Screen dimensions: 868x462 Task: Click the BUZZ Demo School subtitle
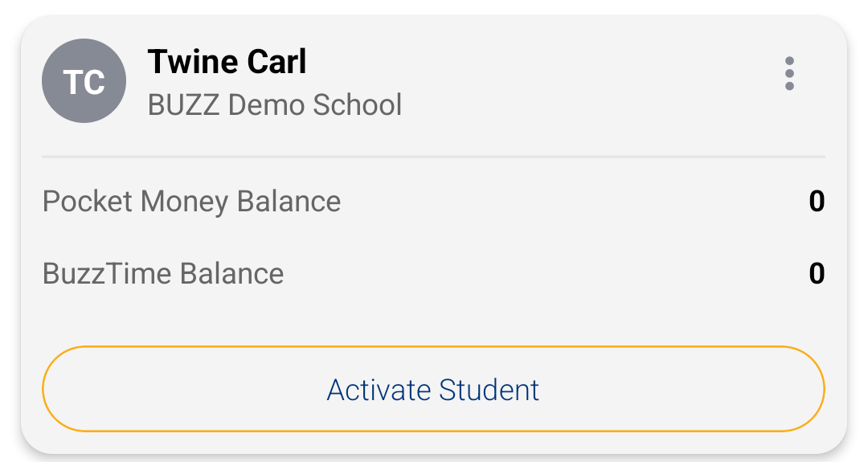(x=275, y=105)
